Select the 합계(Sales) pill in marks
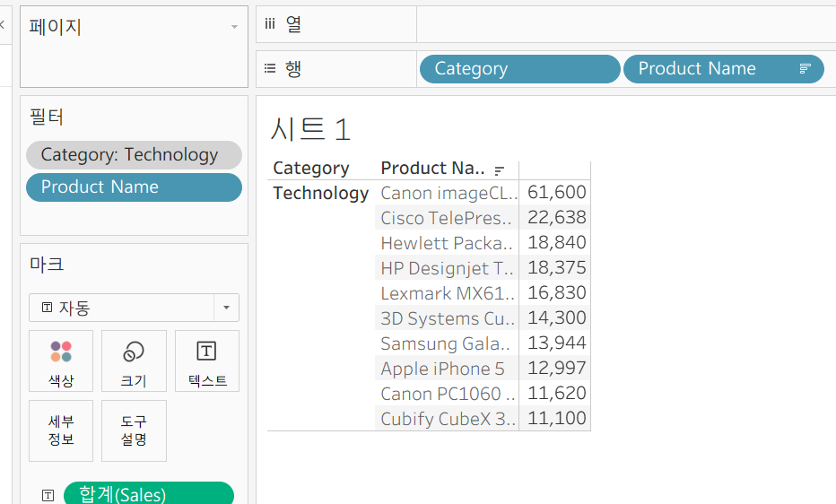This screenshot has width=836, height=504. point(149,494)
